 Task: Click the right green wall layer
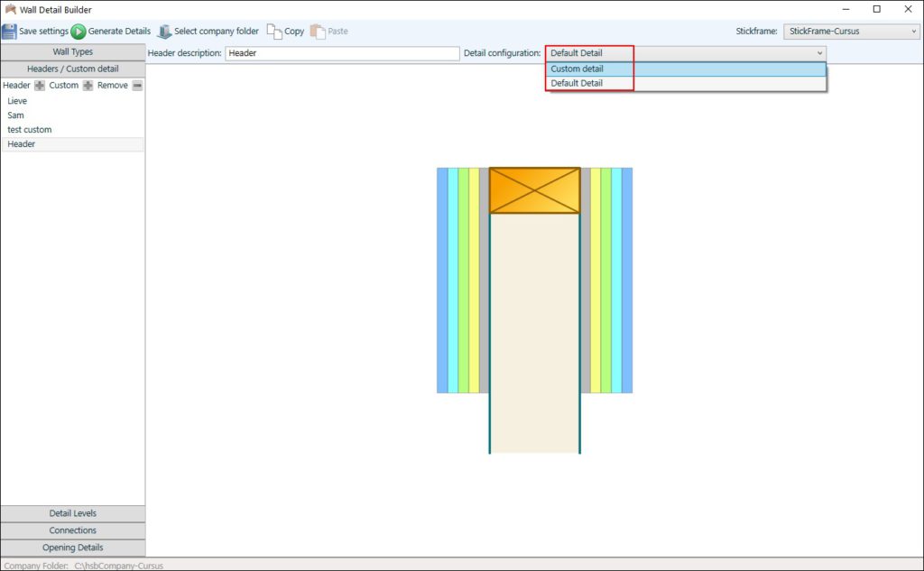605,281
